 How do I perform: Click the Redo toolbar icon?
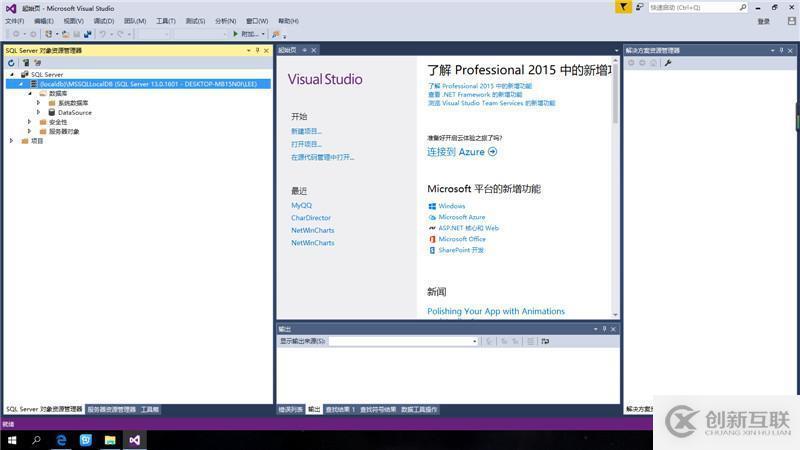tap(120, 34)
